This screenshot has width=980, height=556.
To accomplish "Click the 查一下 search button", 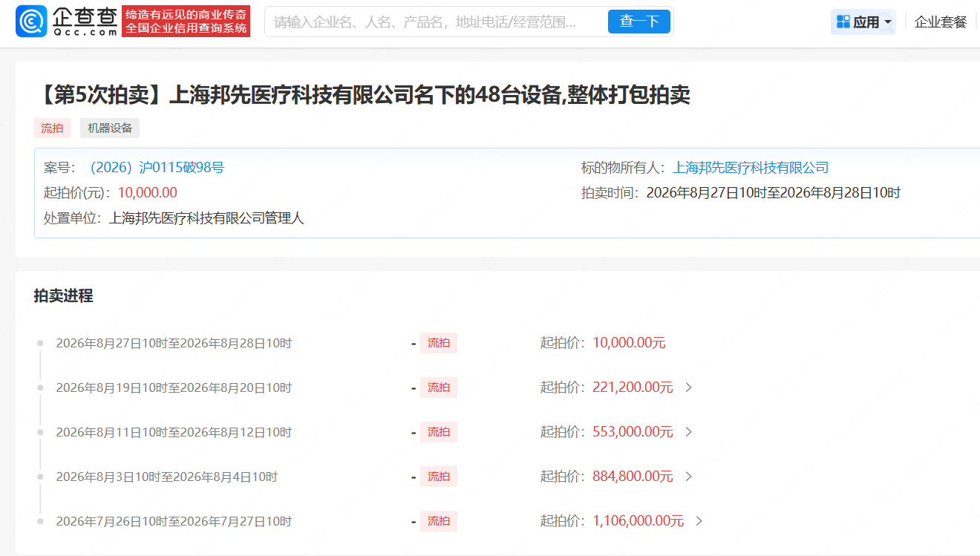I will (x=639, y=22).
